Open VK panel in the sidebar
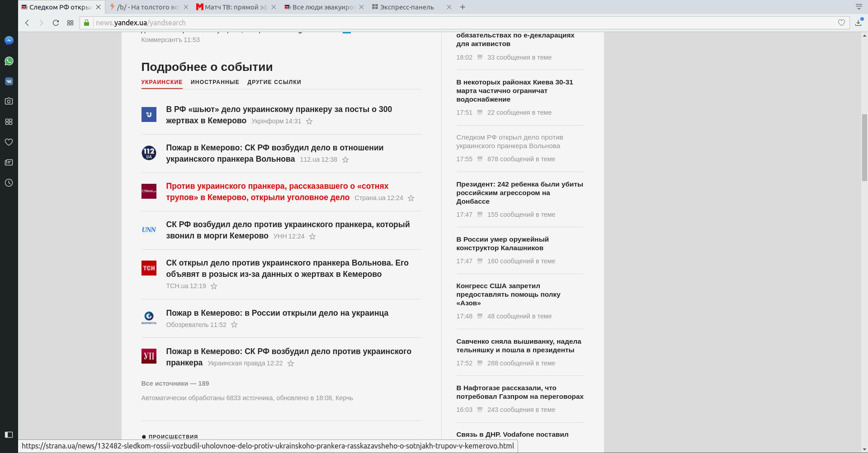 [x=9, y=81]
